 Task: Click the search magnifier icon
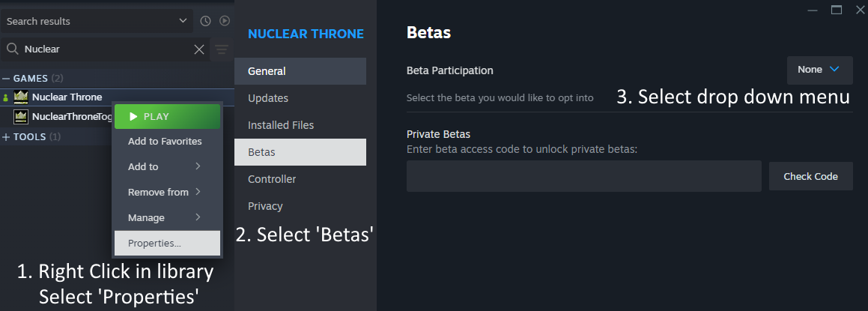pos(13,49)
